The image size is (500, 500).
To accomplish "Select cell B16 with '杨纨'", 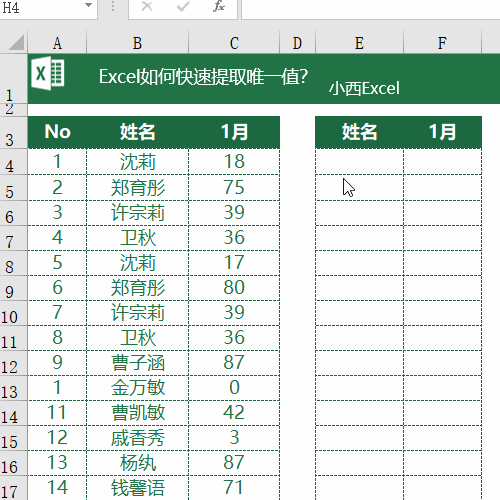I will [138, 463].
